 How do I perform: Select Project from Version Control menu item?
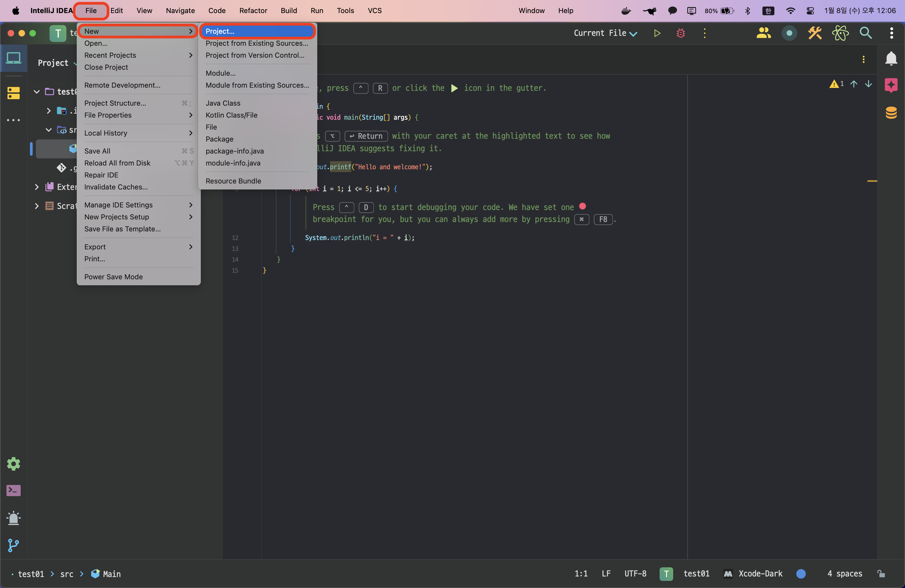pyautogui.click(x=255, y=55)
